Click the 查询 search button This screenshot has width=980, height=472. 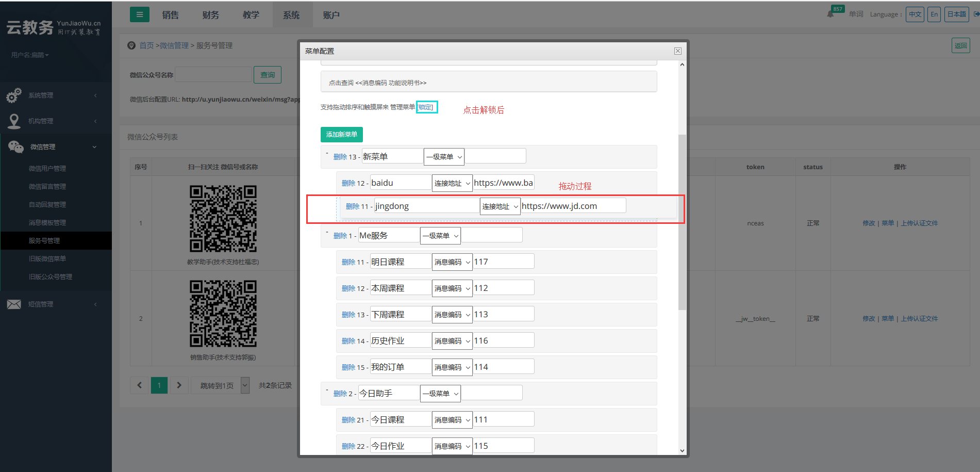(268, 75)
